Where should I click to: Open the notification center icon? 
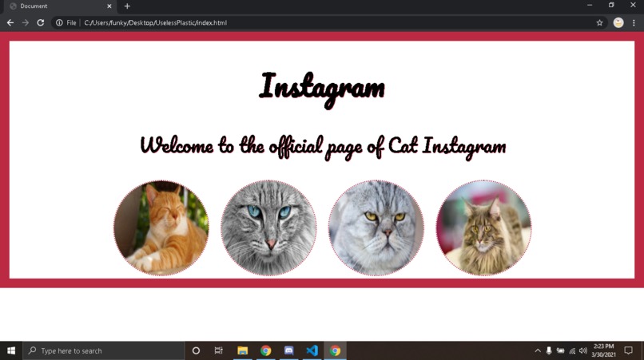(628, 350)
